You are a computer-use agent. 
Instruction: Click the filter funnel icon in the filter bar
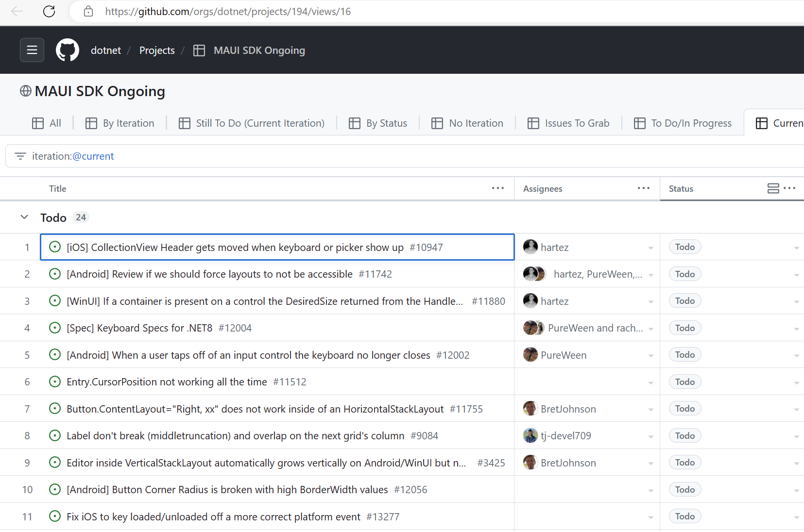click(20, 156)
